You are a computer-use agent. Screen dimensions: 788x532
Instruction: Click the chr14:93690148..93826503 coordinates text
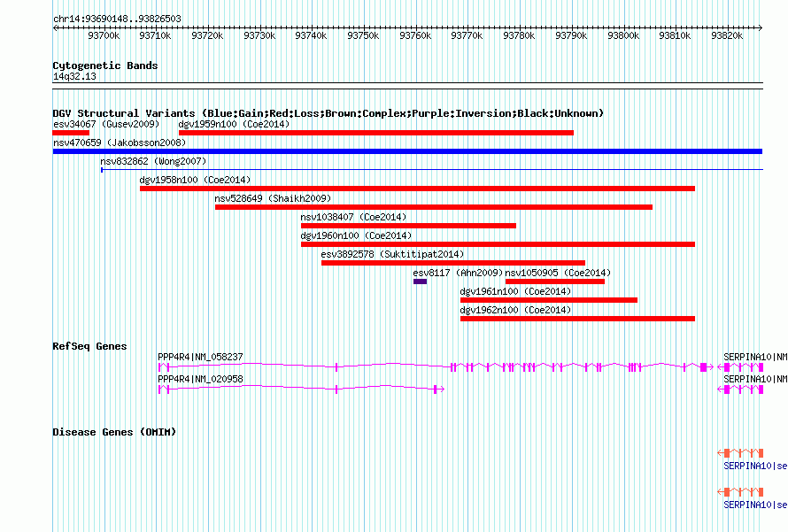pyautogui.click(x=117, y=19)
